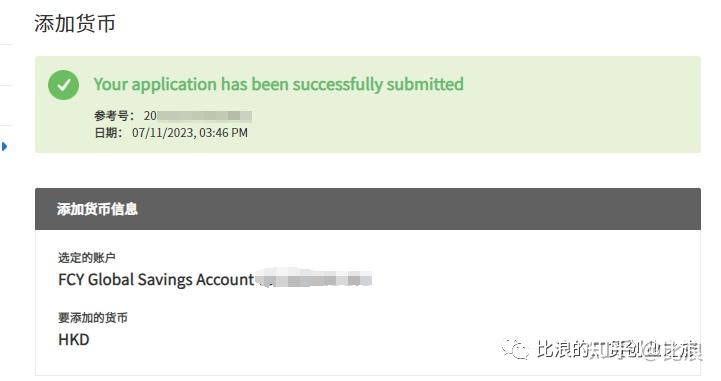
Task: Click the first divider in the left sidebar
Action: (x=6, y=45)
